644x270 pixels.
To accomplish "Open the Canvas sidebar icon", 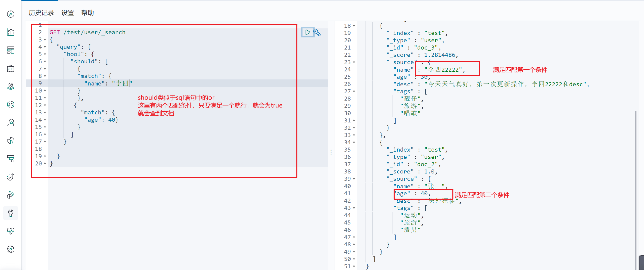I will point(11,68).
